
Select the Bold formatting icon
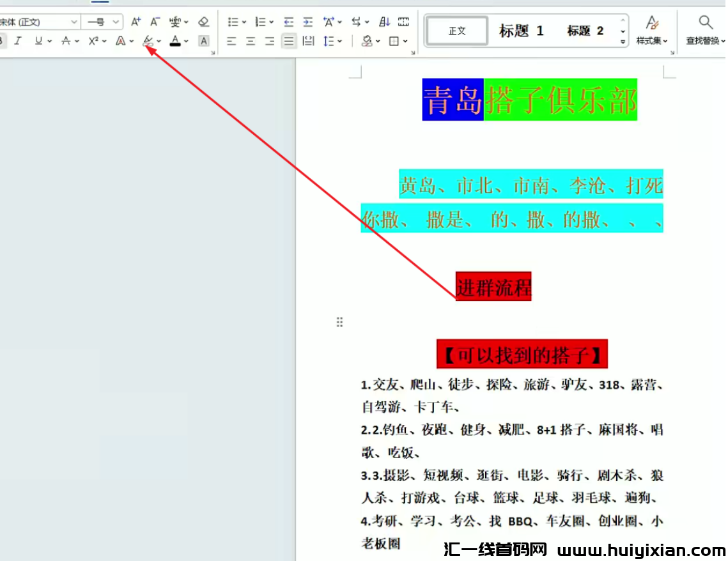[x=3, y=41]
